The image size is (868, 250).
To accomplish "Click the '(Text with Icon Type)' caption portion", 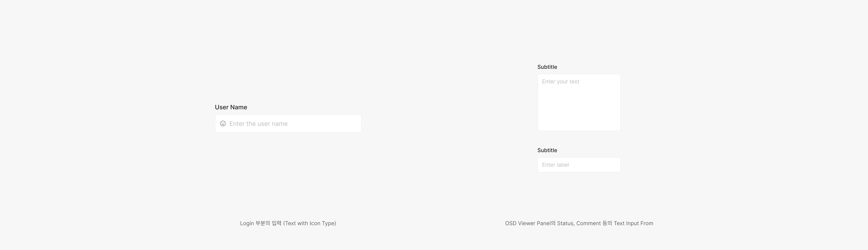I will (x=309, y=223).
